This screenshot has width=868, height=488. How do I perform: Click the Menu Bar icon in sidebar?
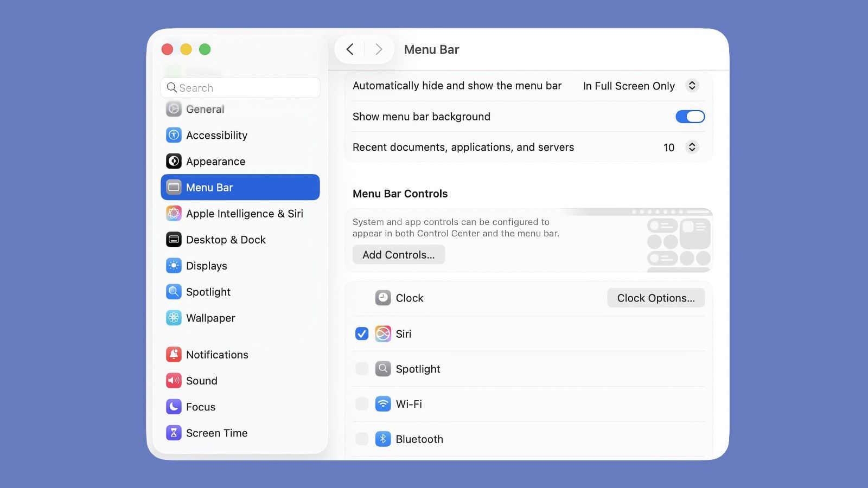click(174, 187)
